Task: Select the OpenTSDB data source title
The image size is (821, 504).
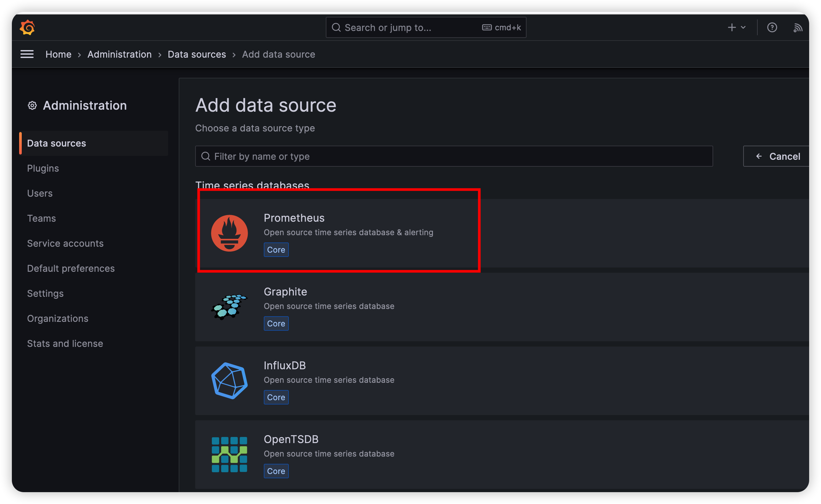Action: (x=291, y=439)
